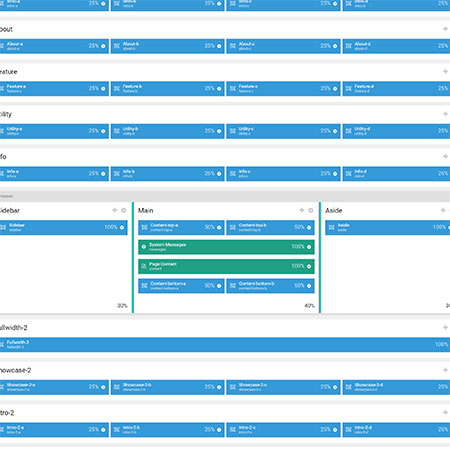Add a row with the Utility section plus
This screenshot has height=450, width=450.
[x=445, y=114]
